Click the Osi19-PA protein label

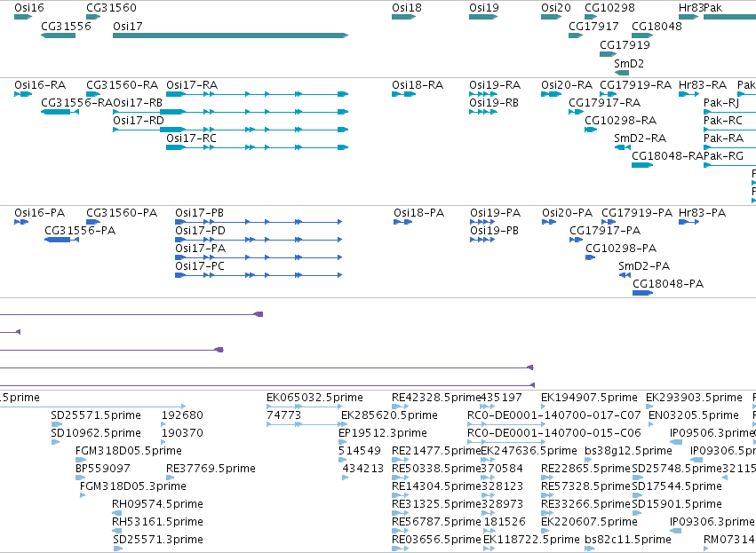pos(495,213)
